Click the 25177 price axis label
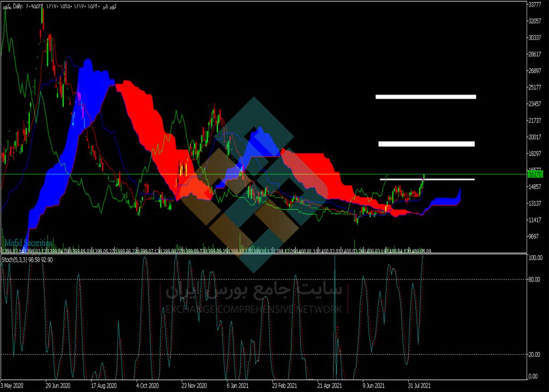Screen dimensions: 549x392 (x=535, y=87)
